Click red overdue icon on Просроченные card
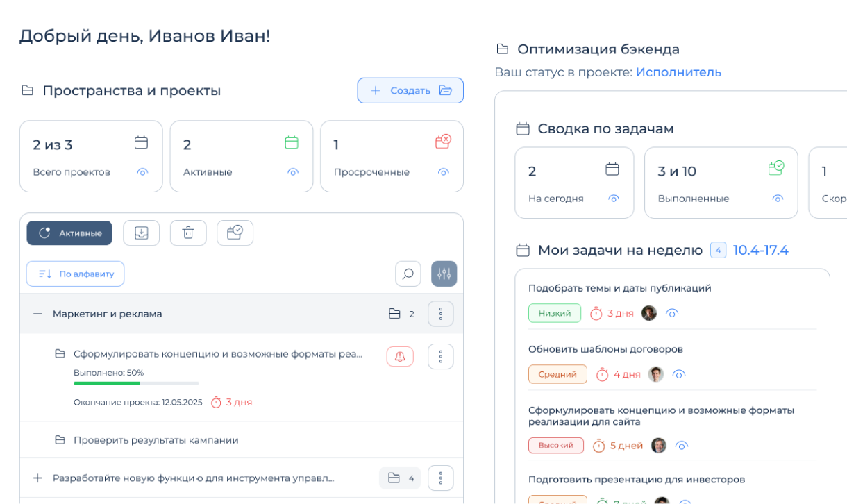This screenshot has width=847, height=504. click(x=443, y=142)
